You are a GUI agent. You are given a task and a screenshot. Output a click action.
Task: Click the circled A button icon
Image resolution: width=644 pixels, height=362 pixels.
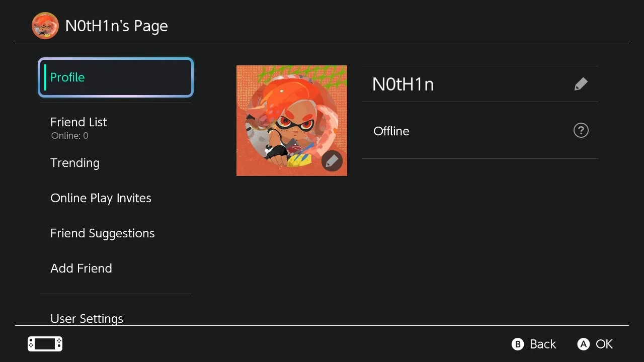pos(583,344)
